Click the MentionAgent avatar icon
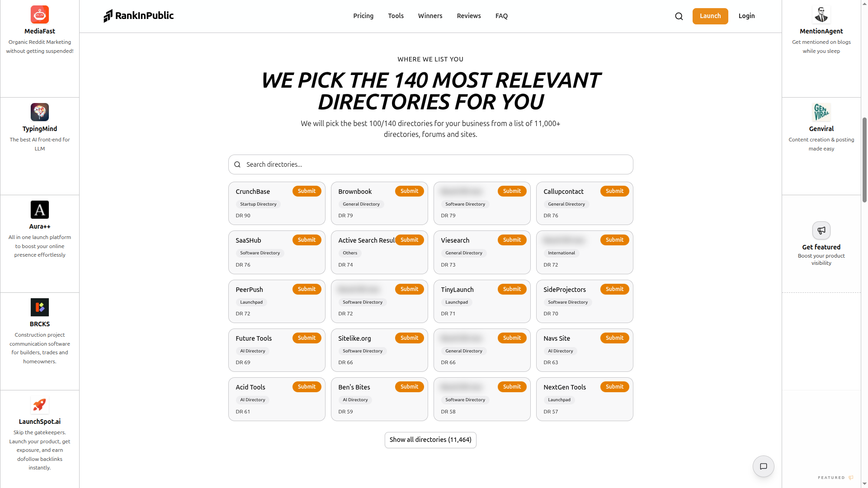The image size is (868, 488). tap(821, 14)
